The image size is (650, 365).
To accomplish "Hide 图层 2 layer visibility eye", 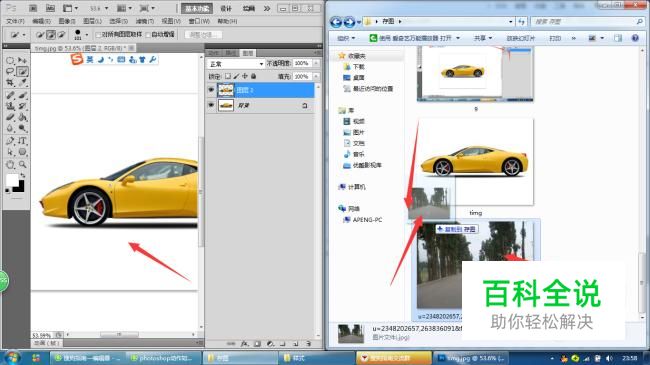I will [x=211, y=90].
